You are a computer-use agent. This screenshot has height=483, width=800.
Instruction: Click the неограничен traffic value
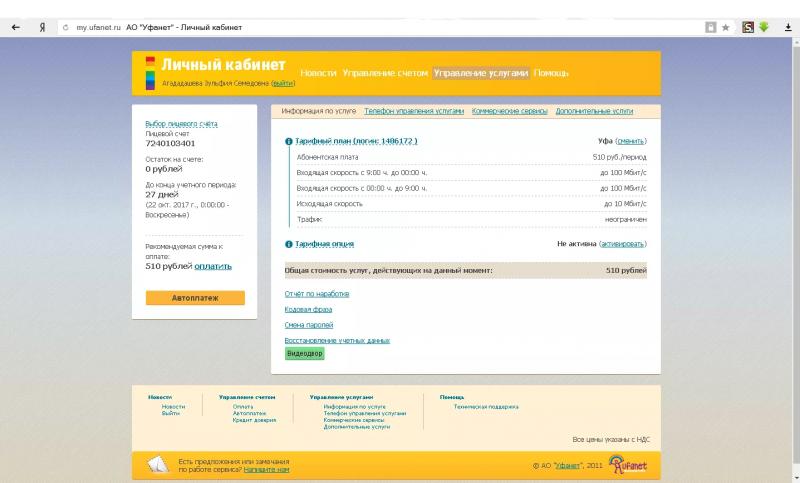(x=626, y=219)
